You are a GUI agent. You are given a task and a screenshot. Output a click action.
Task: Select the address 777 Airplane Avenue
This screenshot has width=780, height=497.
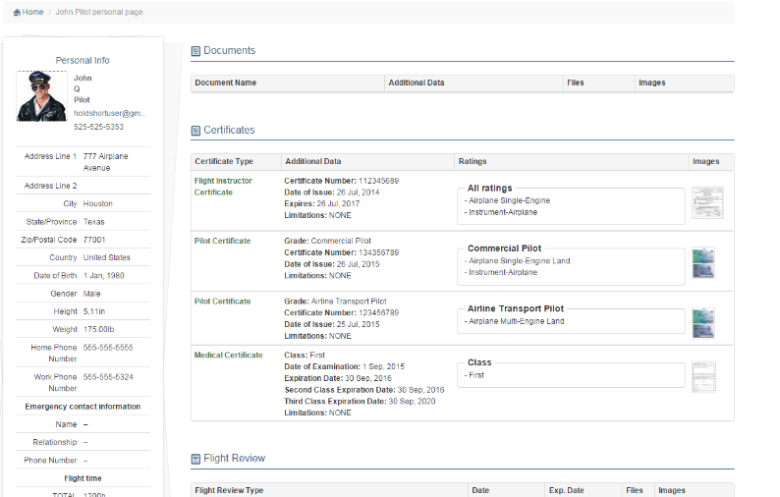point(105,162)
